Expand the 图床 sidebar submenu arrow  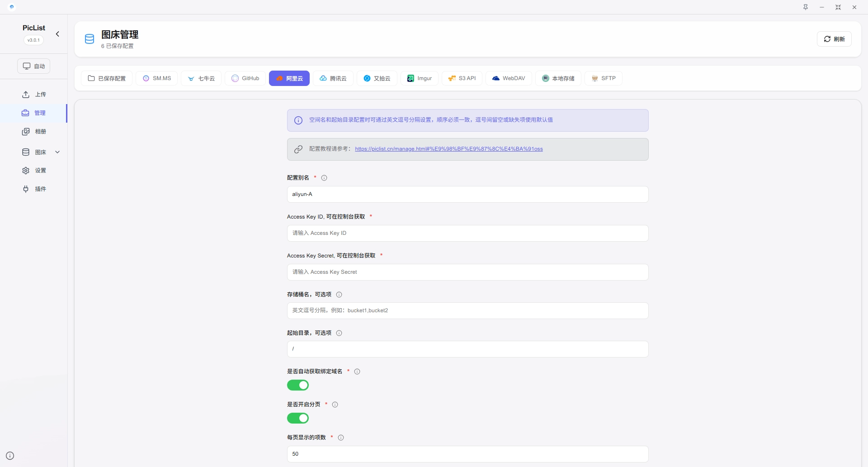click(57, 152)
